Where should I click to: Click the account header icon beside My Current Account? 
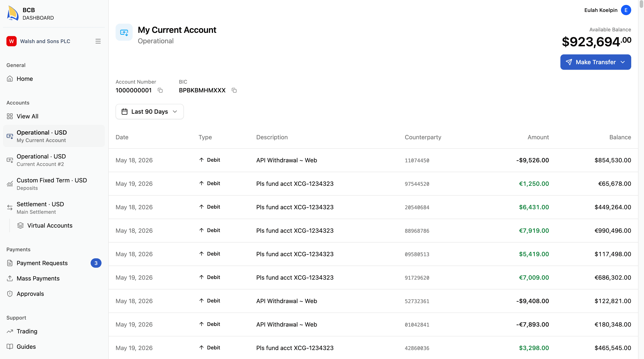click(124, 32)
